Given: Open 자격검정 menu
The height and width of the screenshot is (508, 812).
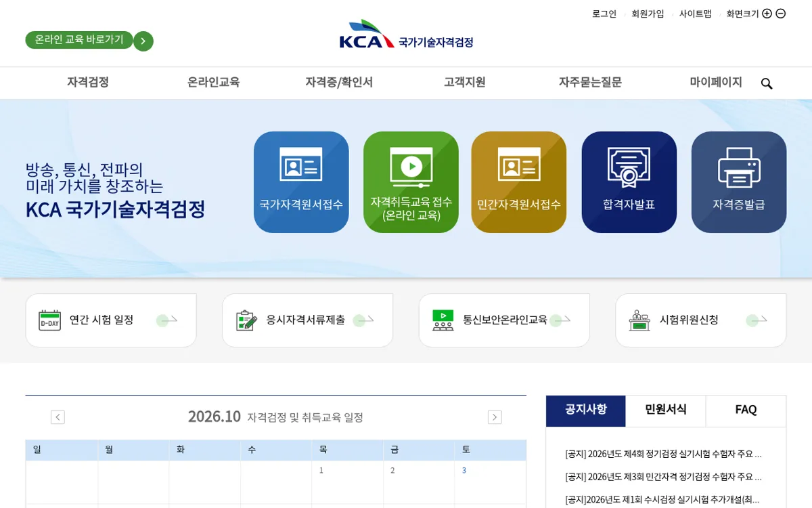Looking at the screenshot, I should tap(88, 83).
